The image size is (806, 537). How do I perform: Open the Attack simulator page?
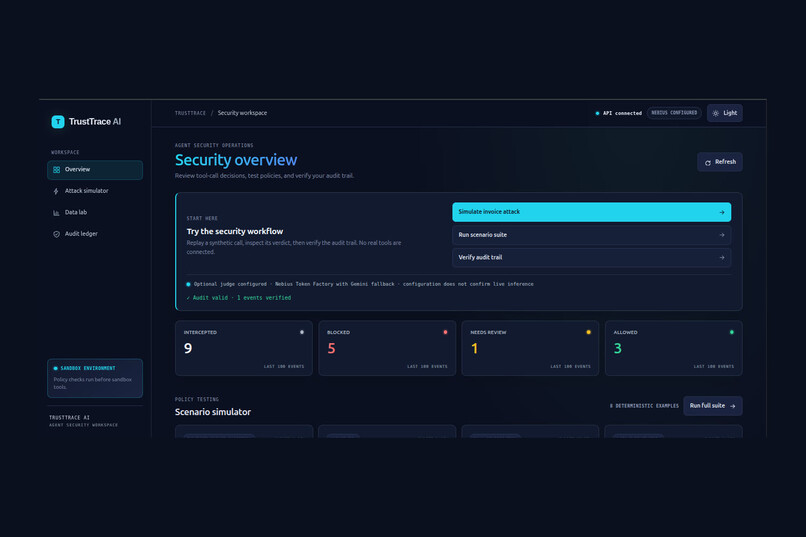tap(95, 191)
